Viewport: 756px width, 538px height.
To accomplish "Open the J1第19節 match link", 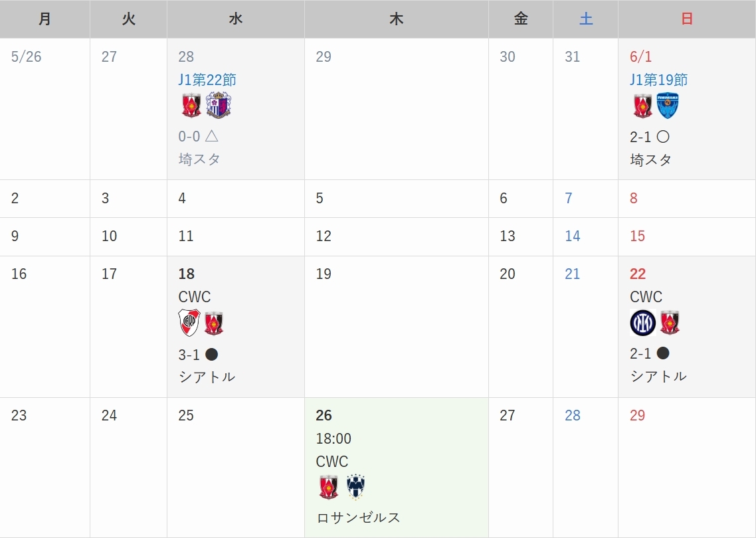I will (659, 80).
